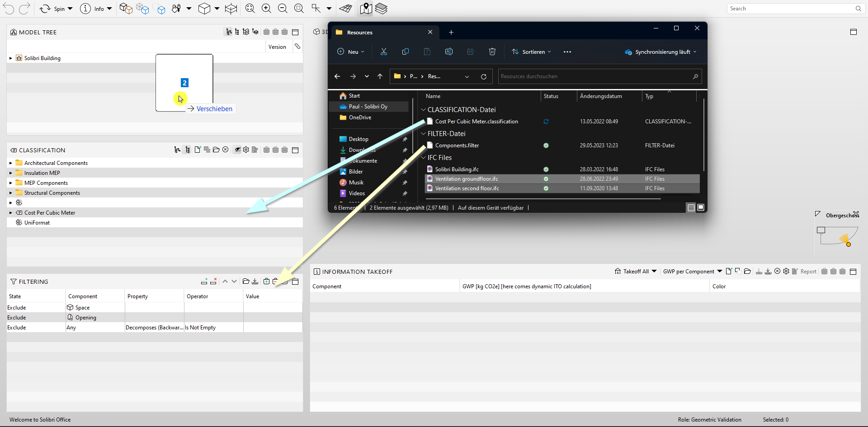This screenshot has height=427, width=868.
Task: Expand the Structural Components classification
Action: [x=11, y=193]
